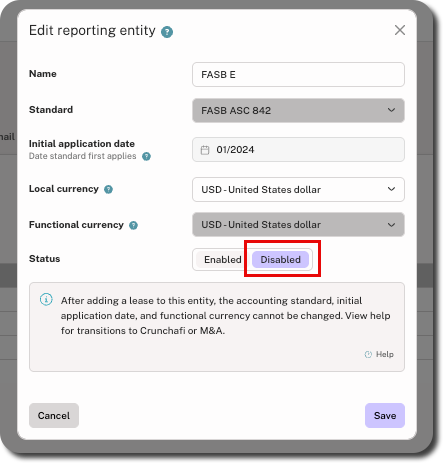Open help icon beside Edit reporting entity title
The image size is (443, 463).
pos(167,32)
